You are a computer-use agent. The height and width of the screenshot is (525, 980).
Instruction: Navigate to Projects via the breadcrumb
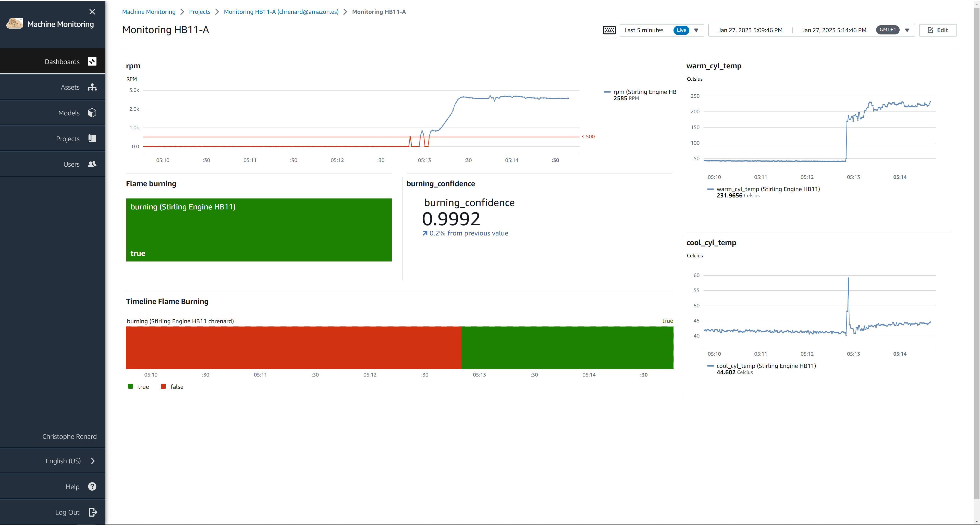coord(199,12)
